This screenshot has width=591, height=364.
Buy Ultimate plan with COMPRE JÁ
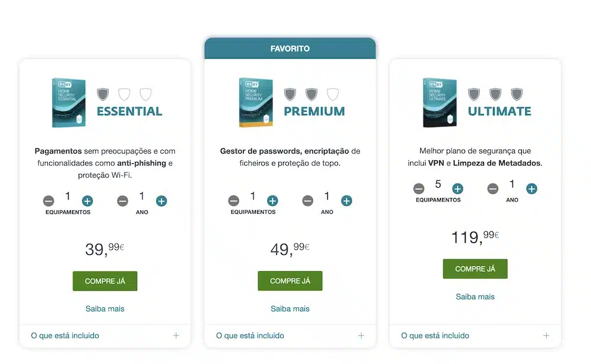[475, 269]
